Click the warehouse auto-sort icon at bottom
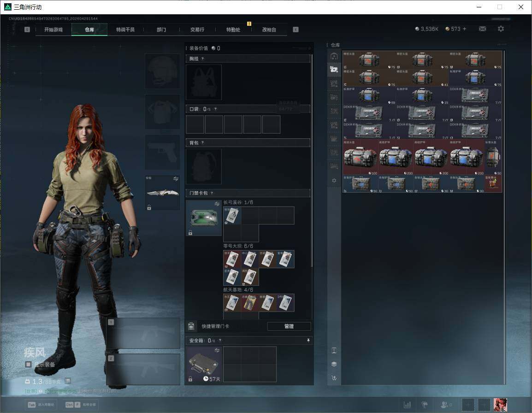This screenshot has width=532, height=413. (334, 378)
